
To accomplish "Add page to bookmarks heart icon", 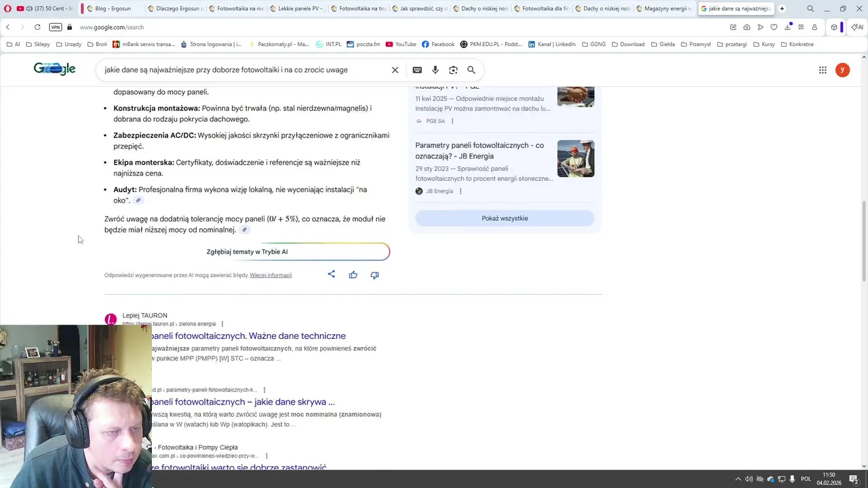I will pyautogui.click(x=774, y=27).
